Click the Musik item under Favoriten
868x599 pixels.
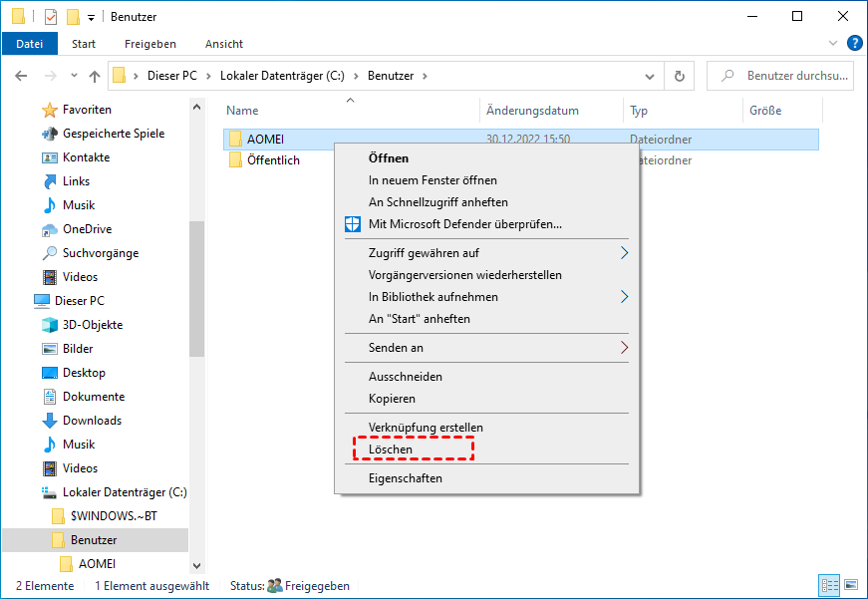[x=69, y=205]
